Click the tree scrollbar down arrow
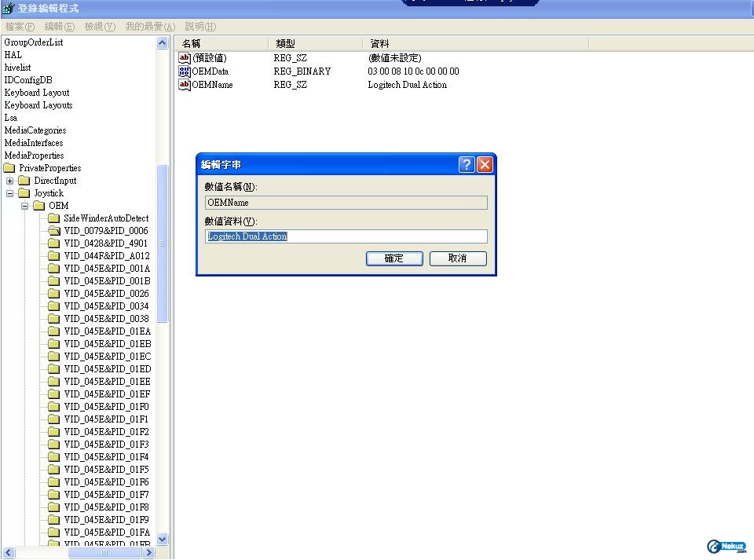The height and width of the screenshot is (560, 754). (x=163, y=540)
